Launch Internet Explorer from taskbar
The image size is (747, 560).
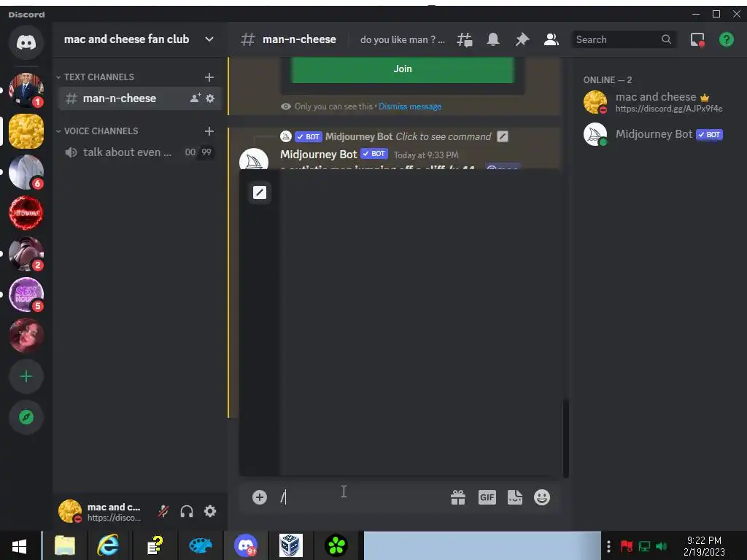pos(108,546)
